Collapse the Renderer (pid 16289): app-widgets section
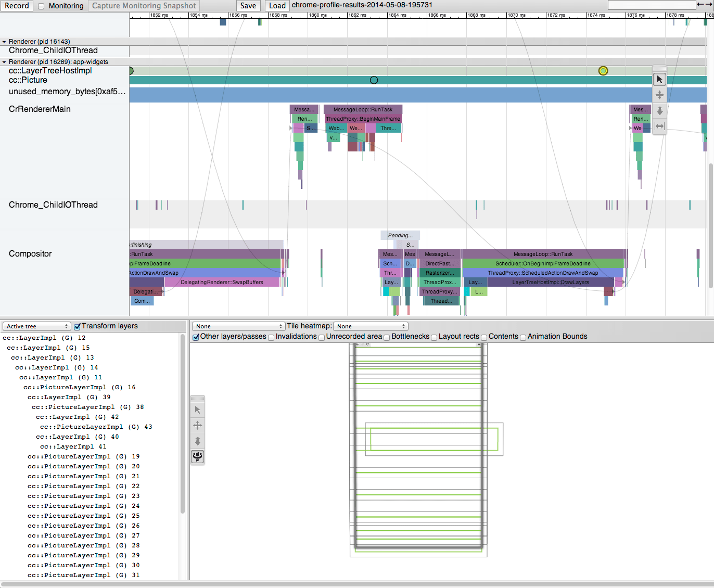Image resolution: width=714 pixels, height=588 pixels. [5, 61]
